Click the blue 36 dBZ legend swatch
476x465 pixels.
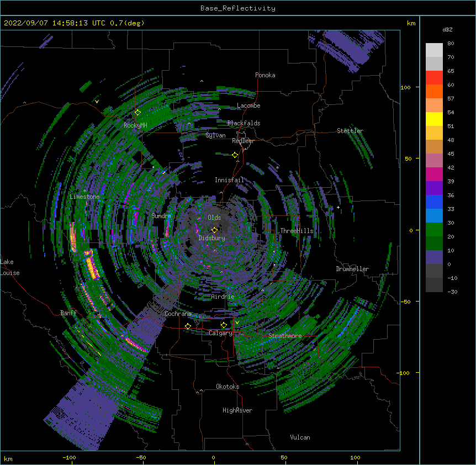pos(434,202)
